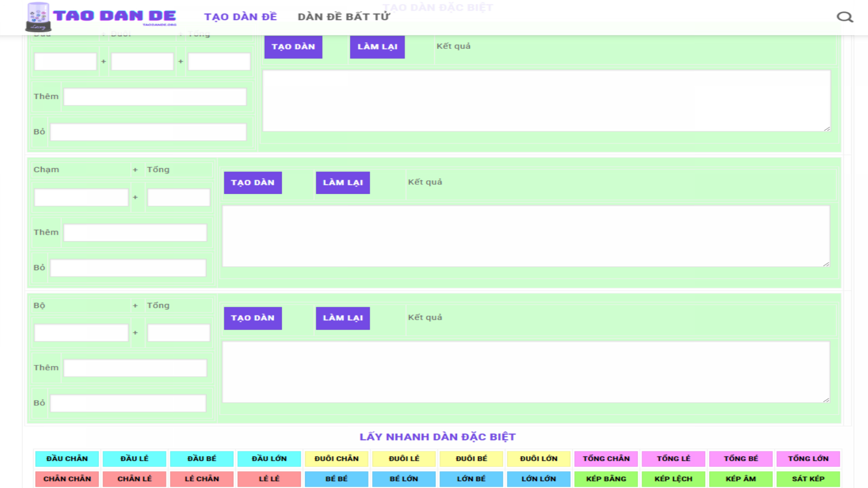Click the Thêm field in Chạm section
The height and width of the screenshot is (488, 868).
pos(135,233)
